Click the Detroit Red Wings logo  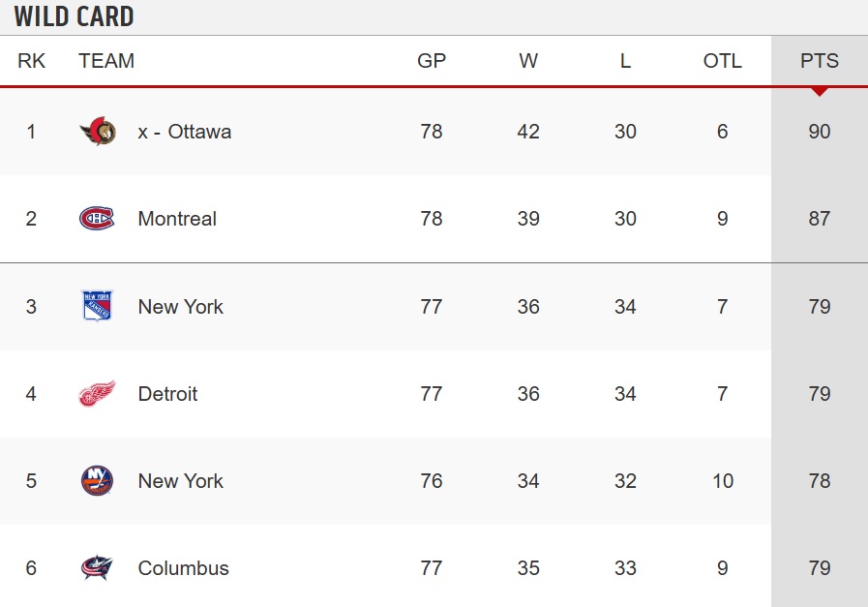click(x=97, y=394)
